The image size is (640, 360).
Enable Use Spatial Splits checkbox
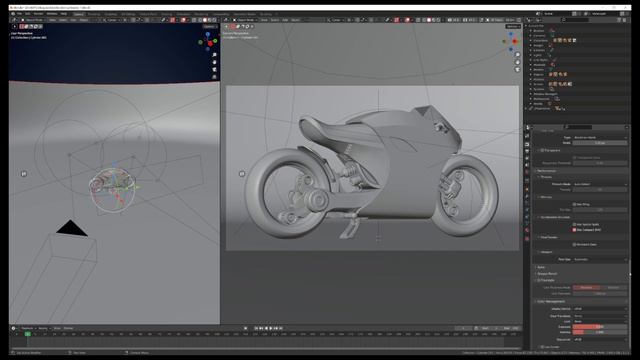pos(574,224)
